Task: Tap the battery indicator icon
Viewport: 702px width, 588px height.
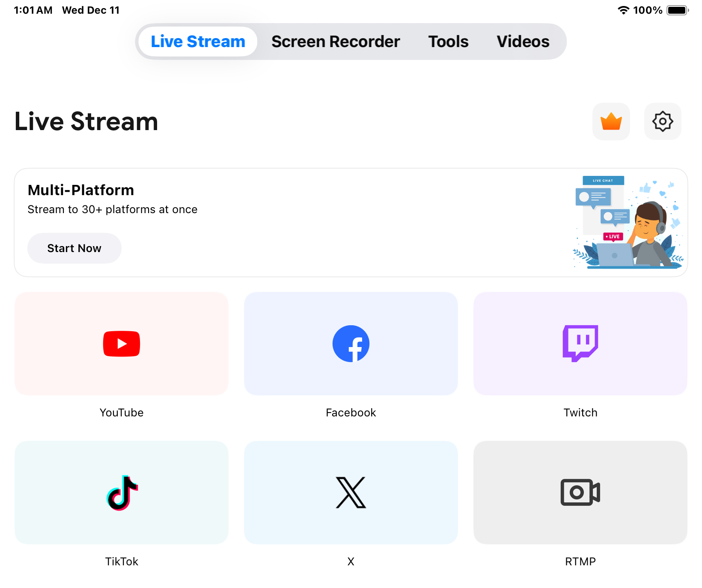Action: tap(678, 10)
